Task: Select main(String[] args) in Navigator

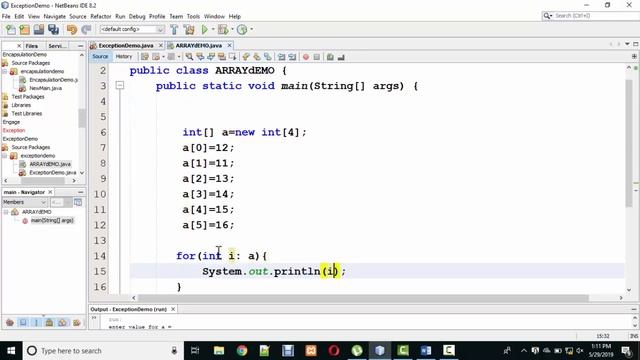Action: pos(52,220)
